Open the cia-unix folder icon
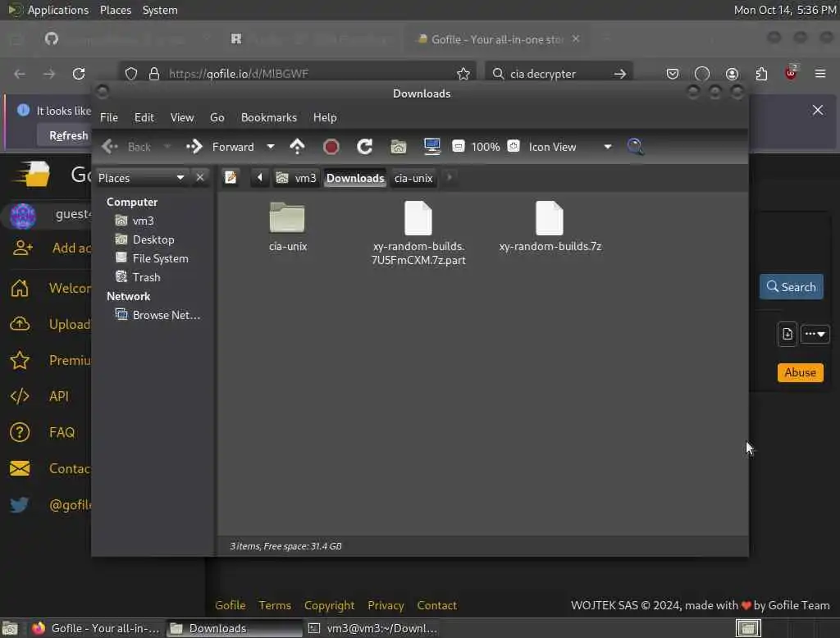The width and height of the screenshot is (840, 638). (x=287, y=218)
